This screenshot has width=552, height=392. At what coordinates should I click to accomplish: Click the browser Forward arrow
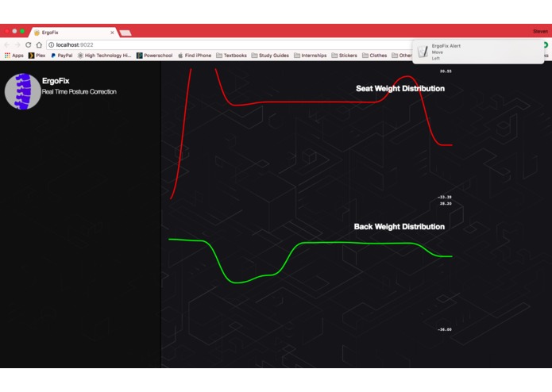click(x=17, y=45)
